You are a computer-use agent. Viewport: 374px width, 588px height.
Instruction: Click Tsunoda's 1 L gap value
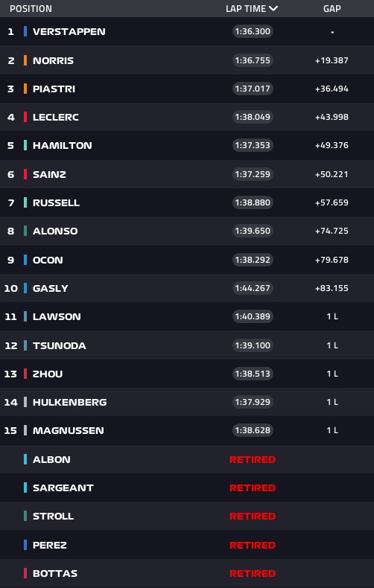332,345
